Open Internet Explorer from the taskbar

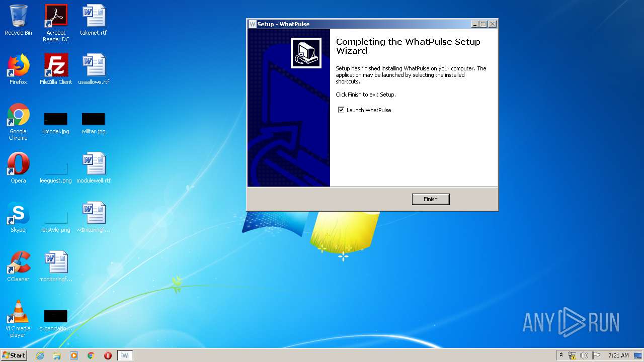point(40,355)
